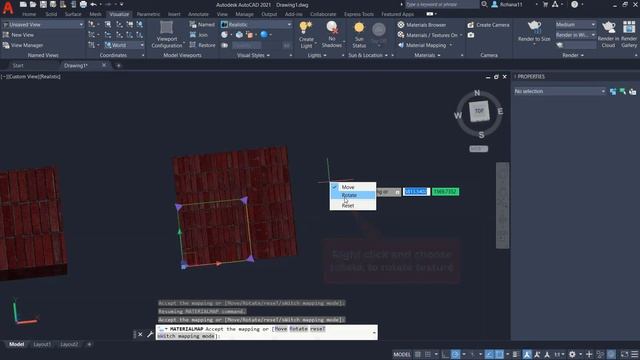Toggle the clean screen status icon
Screen dimensions: 640x360
click(x=624, y=354)
